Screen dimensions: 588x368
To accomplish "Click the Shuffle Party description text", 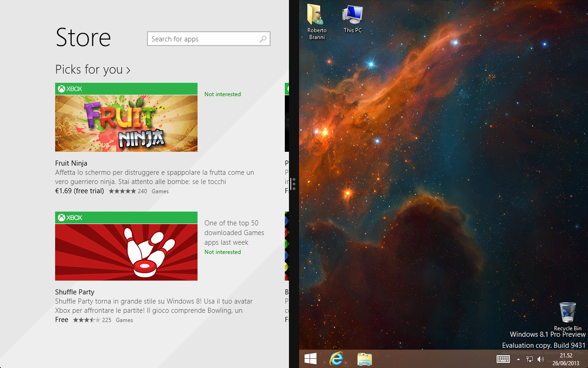I will click(x=154, y=306).
